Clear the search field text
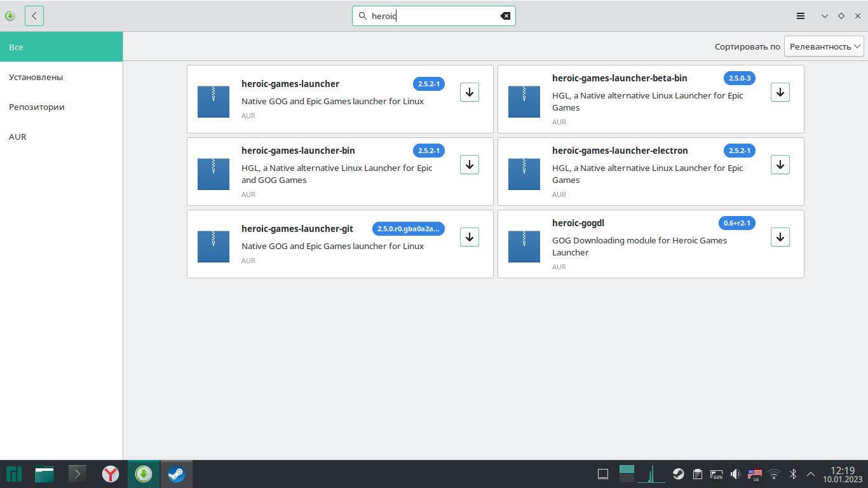 pyautogui.click(x=506, y=16)
